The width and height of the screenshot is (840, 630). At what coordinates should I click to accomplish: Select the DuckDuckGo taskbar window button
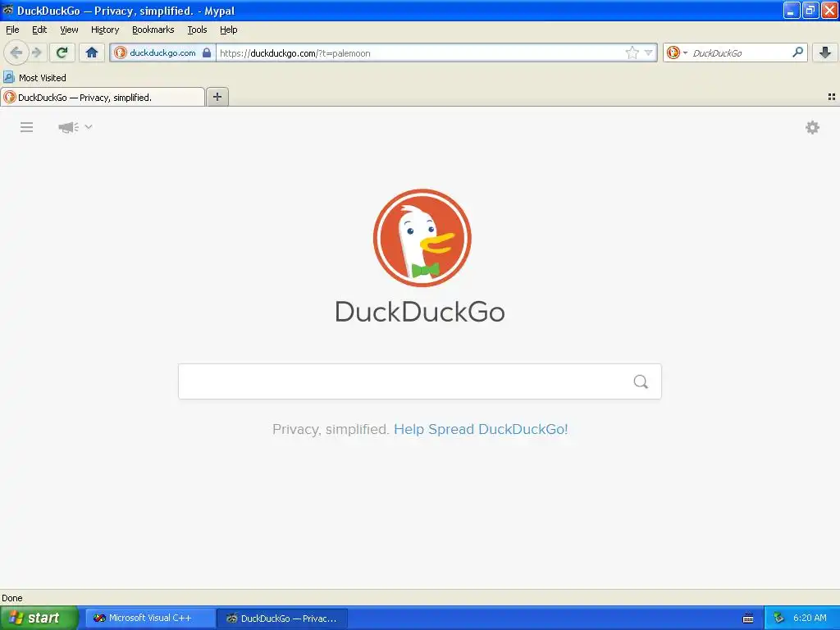[282, 619]
